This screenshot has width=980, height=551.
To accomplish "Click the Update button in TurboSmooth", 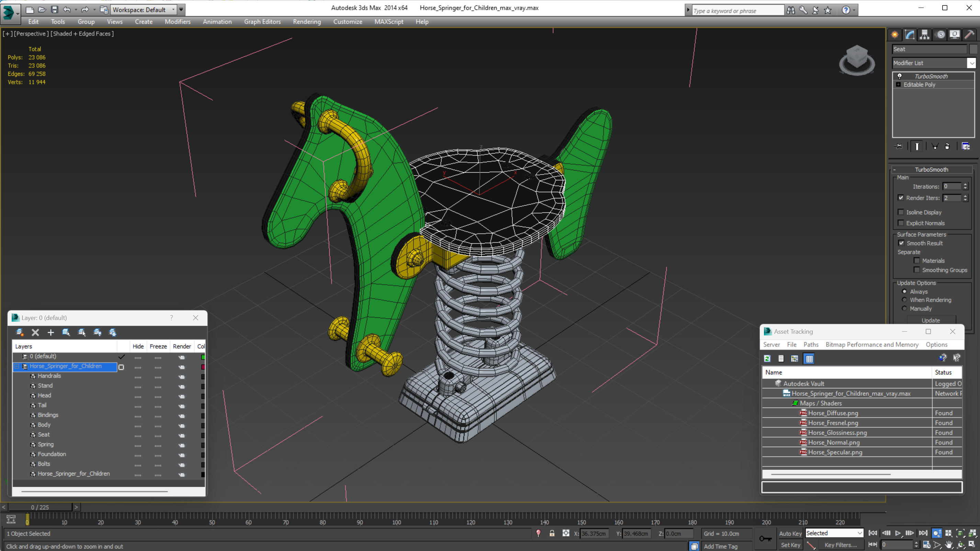I will coord(931,320).
